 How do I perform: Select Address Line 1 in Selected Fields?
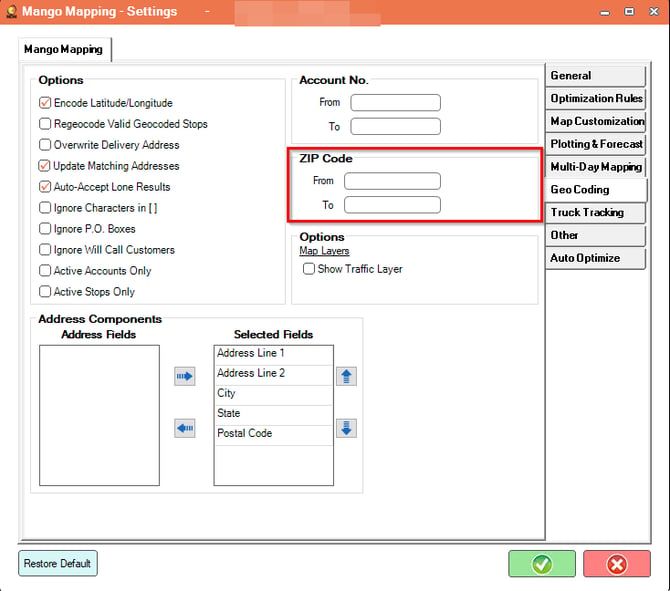pyautogui.click(x=273, y=354)
